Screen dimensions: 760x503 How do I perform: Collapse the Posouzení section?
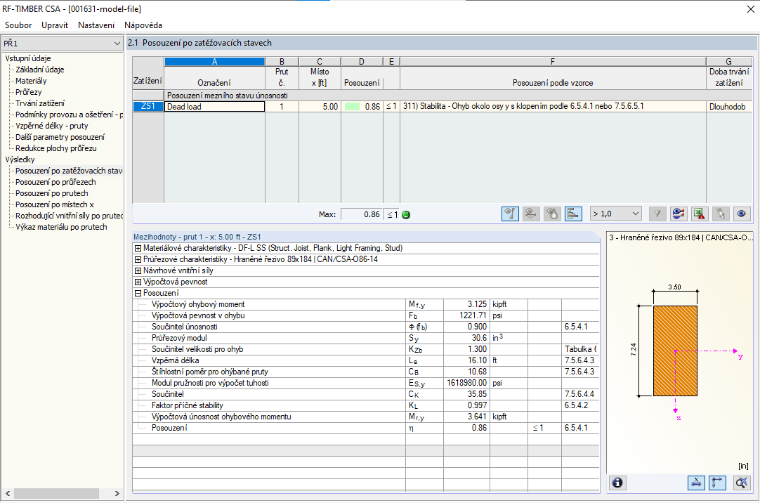coord(138,293)
